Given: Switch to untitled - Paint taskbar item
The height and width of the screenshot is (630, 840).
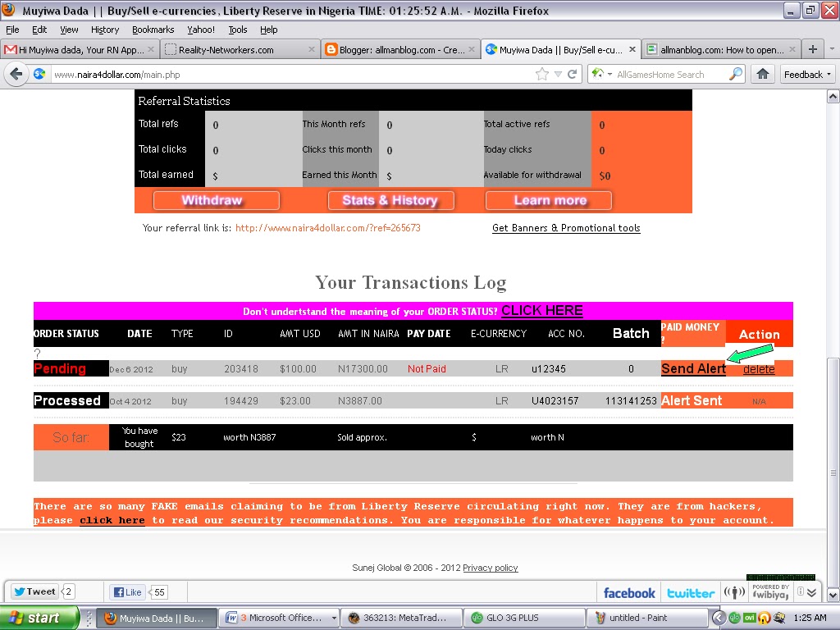Looking at the screenshot, I should (646, 618).
